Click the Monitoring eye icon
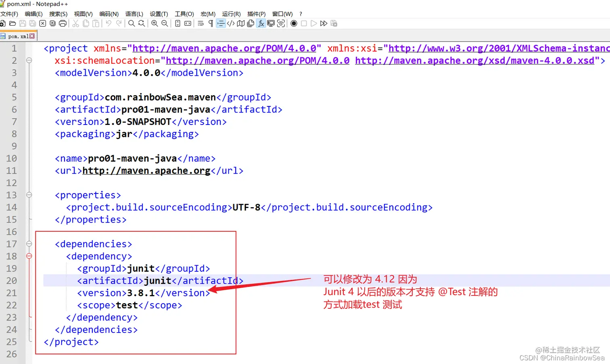The width and height of the screenshot is (610, 364). point(281,23)
